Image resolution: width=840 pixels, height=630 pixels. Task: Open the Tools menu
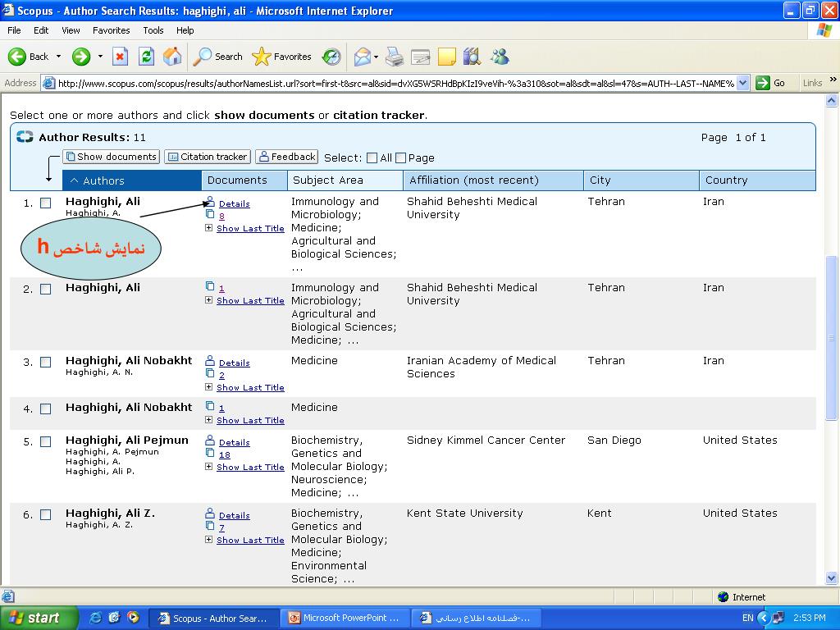[153, 30]
